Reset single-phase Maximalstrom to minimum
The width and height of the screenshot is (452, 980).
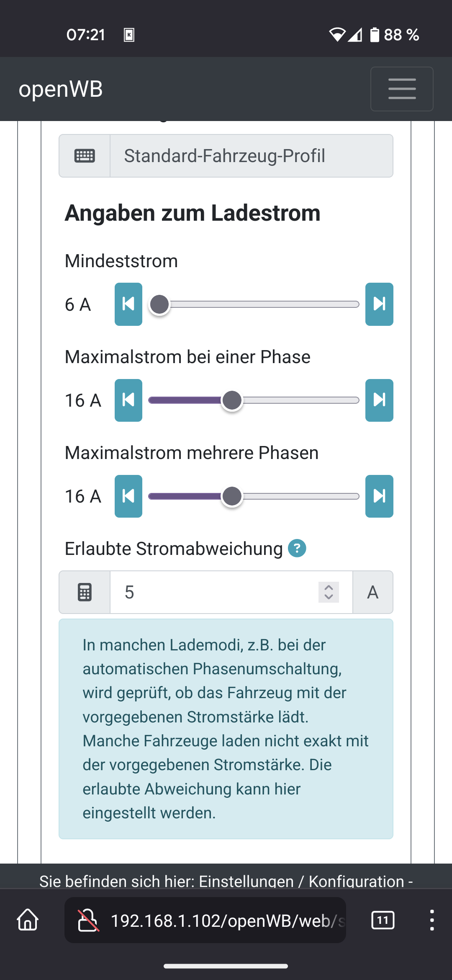(128, 400)
